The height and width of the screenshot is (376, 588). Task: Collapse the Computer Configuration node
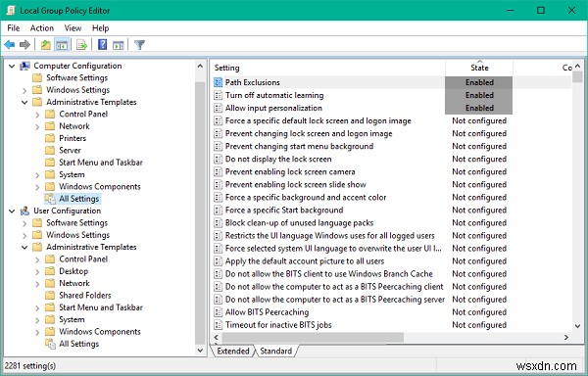tap(12, 67)
